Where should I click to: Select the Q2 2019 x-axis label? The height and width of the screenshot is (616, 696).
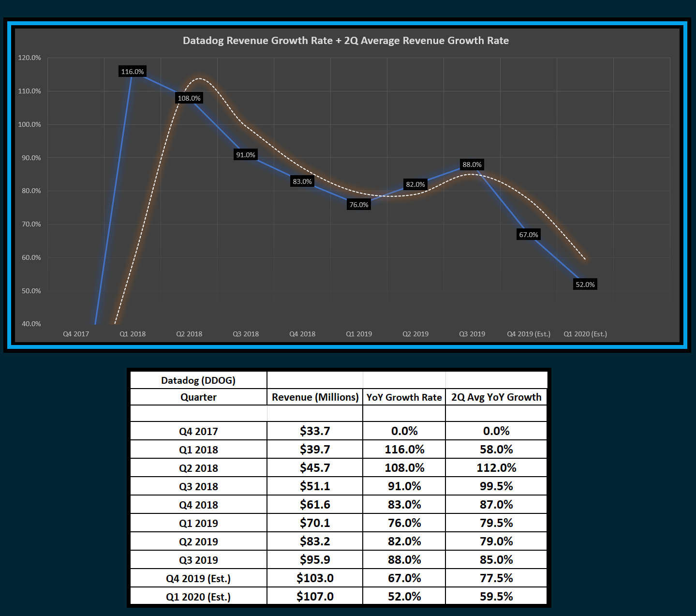(415, 334)
